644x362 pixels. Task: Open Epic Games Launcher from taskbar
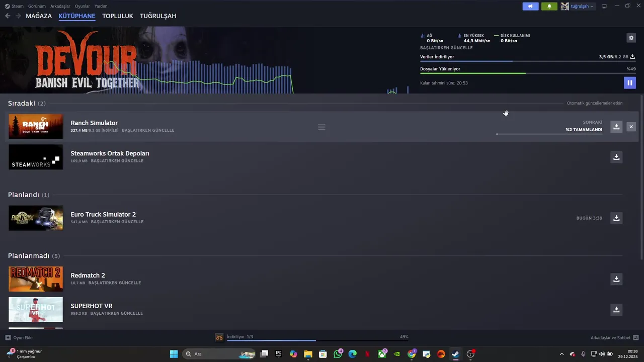279,354
